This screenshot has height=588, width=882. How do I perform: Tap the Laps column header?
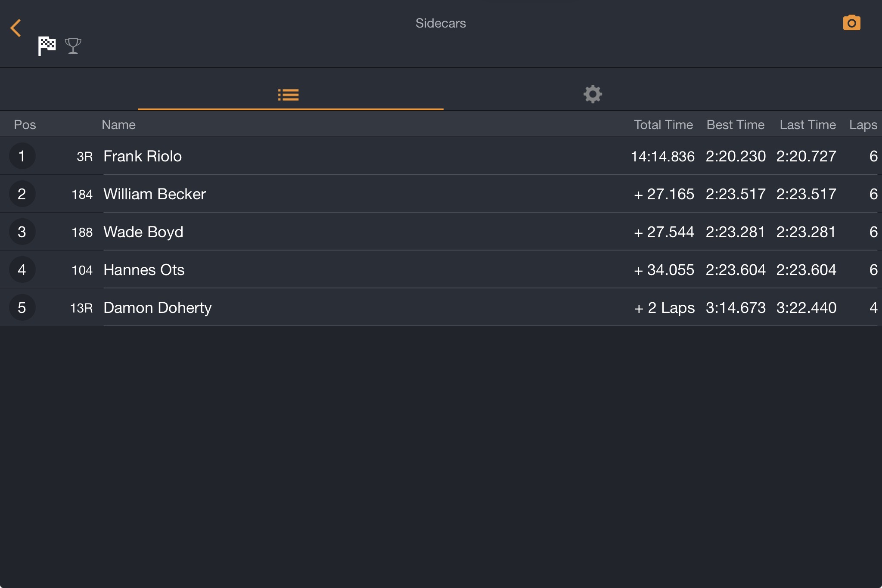(863, 125)
